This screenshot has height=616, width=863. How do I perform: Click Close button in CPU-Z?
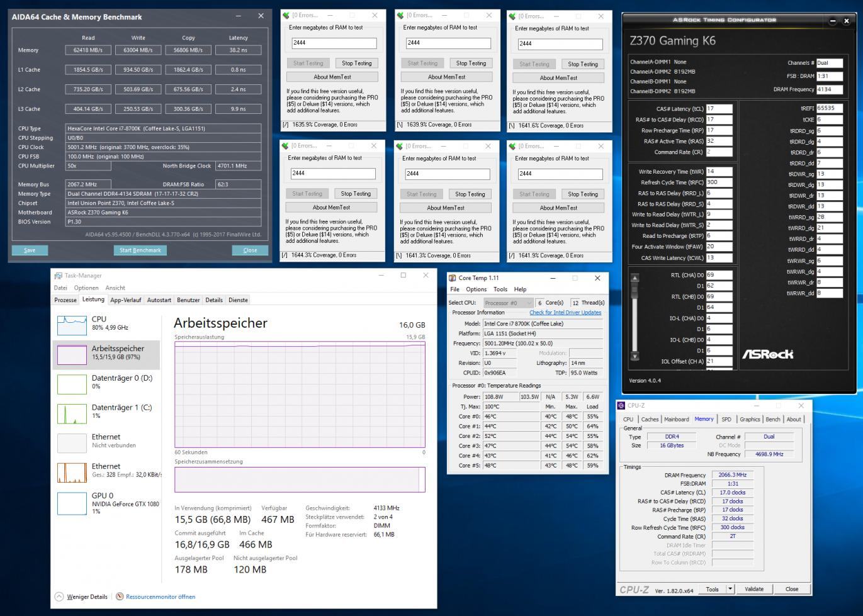(792, 589)
